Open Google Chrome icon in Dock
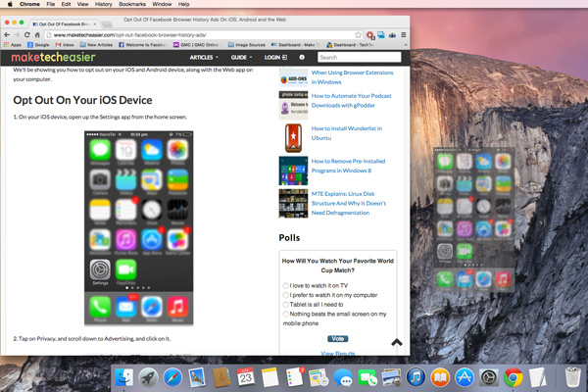 [x=513, y=377]
